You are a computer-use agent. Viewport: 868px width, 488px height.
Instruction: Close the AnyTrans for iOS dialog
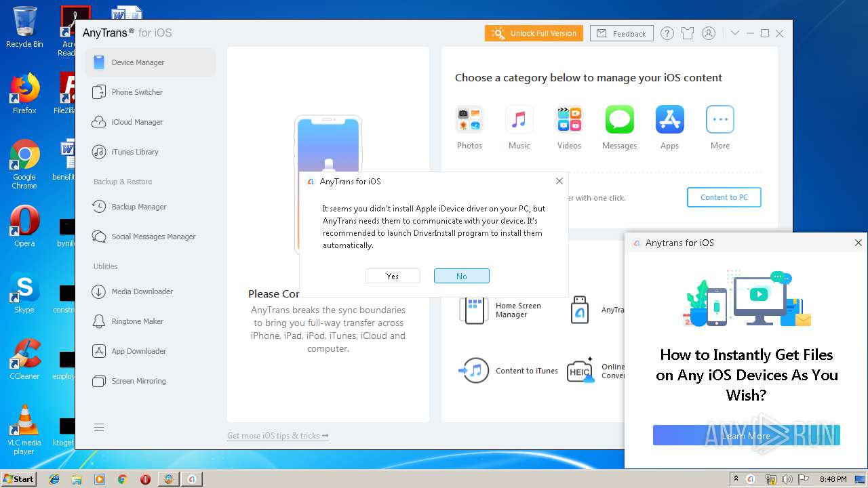pos(559,181)
